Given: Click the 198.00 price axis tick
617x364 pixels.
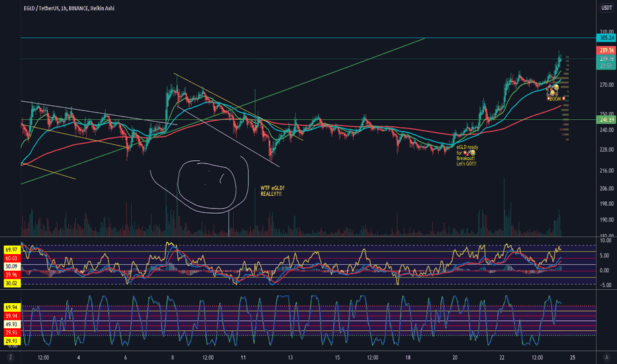Looking at the screenshot, I should 606,204.
